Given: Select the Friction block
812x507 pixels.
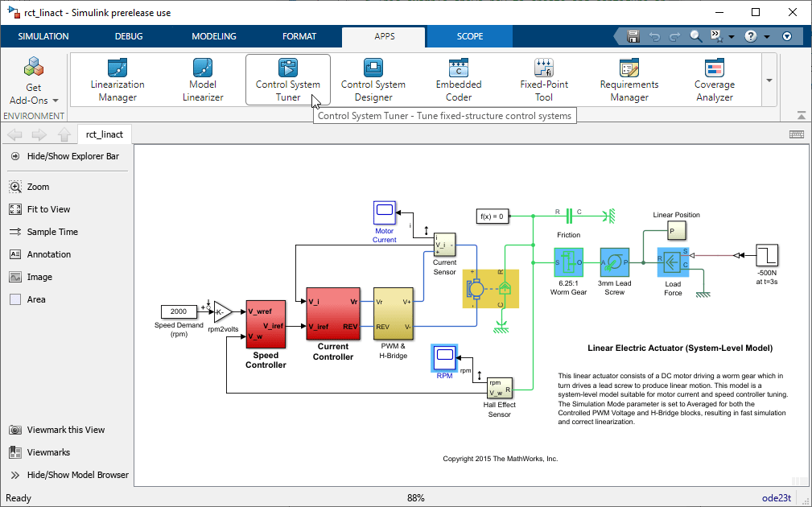Looking at the screenshot, I should tap(569, 215).
